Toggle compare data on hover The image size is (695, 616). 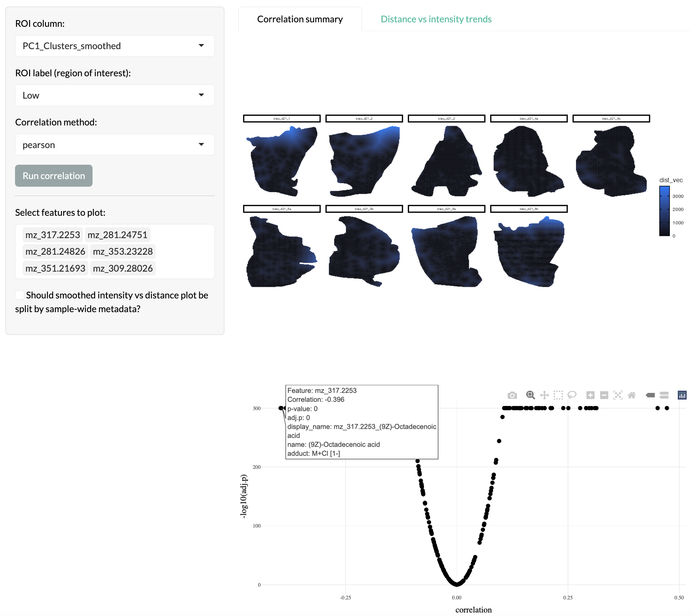tap(664, 395)
